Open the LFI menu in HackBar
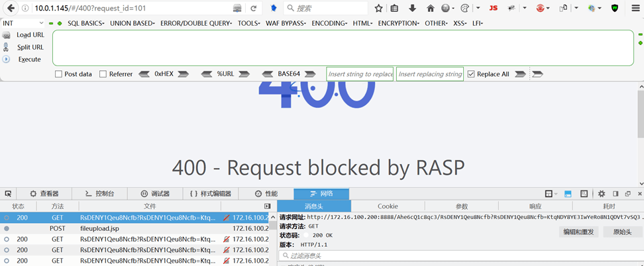Screen dimensions: 644x266 point(477,23)
